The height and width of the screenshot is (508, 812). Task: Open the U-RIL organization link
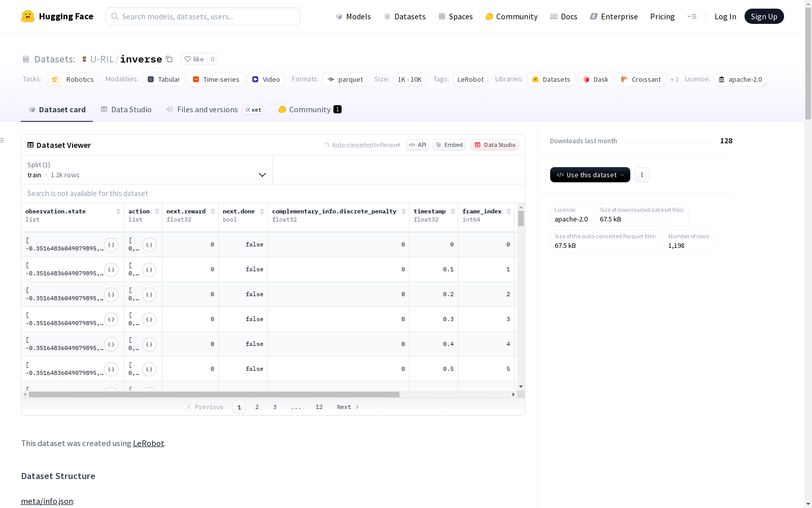point(102,59)
